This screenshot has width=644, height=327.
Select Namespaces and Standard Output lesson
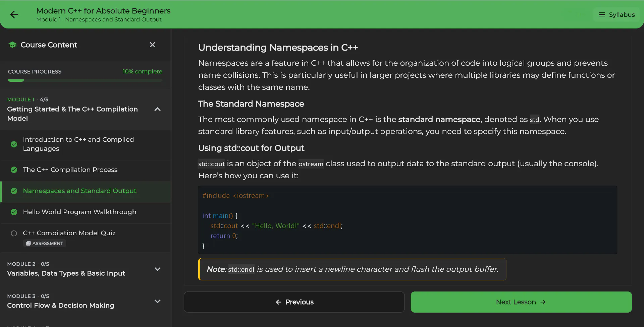[x=86, y=191]
